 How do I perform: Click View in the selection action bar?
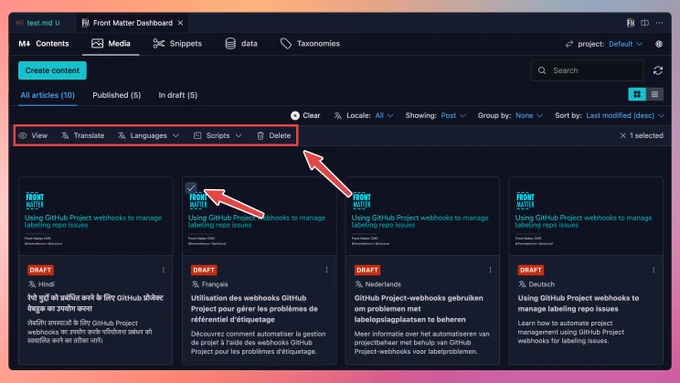33,136
